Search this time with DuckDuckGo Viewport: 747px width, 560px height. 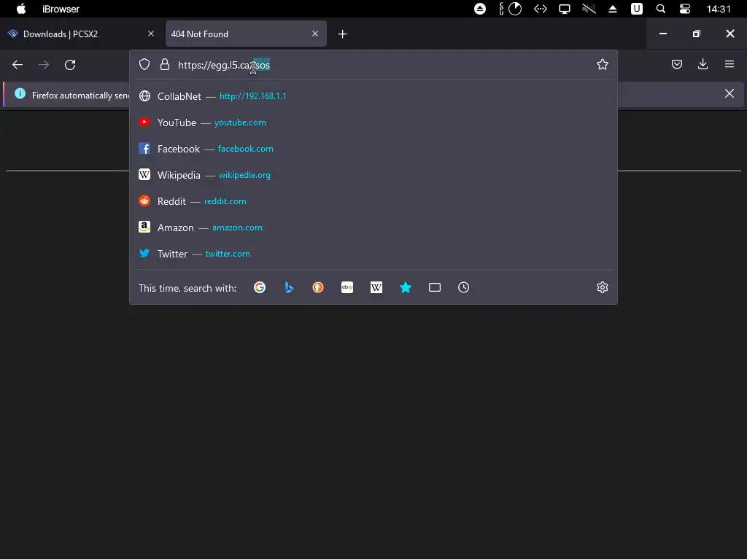318,287
